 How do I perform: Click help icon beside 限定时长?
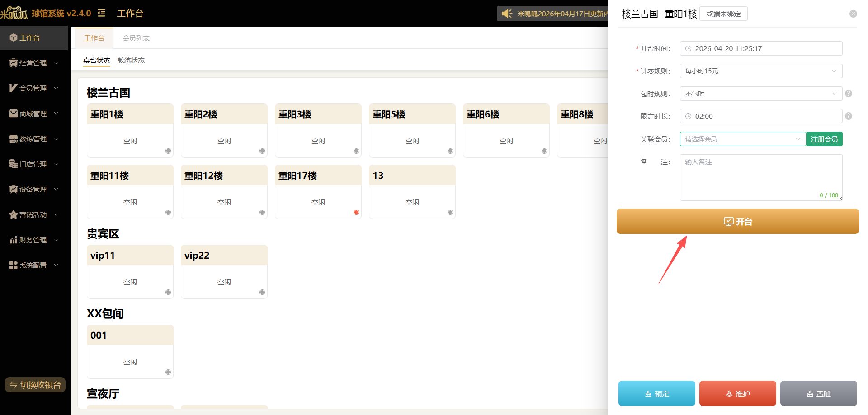point(849,116)
